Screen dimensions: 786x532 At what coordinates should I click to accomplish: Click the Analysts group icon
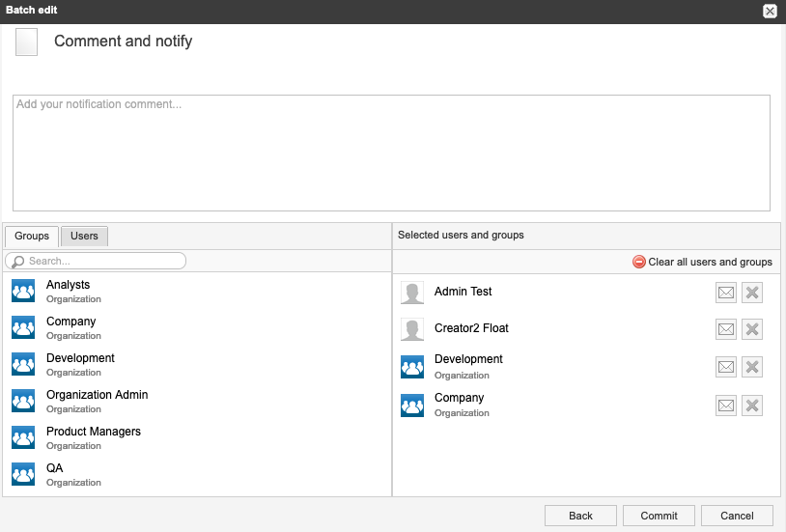click(23, 291)
